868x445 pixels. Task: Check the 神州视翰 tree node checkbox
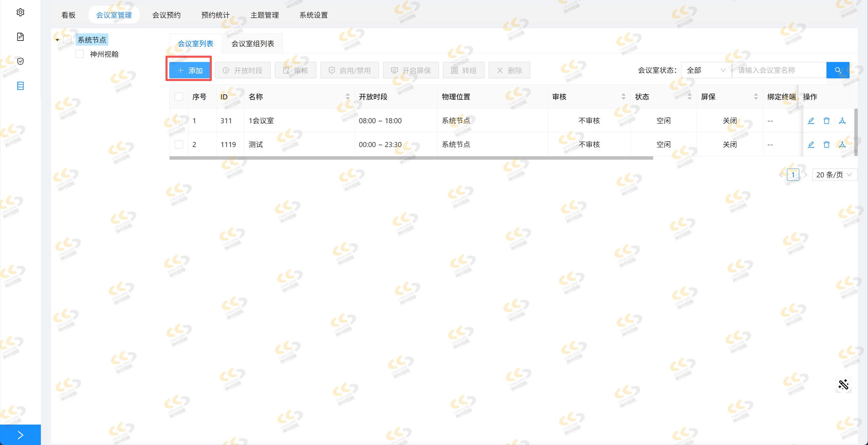[x=80, y=54]
